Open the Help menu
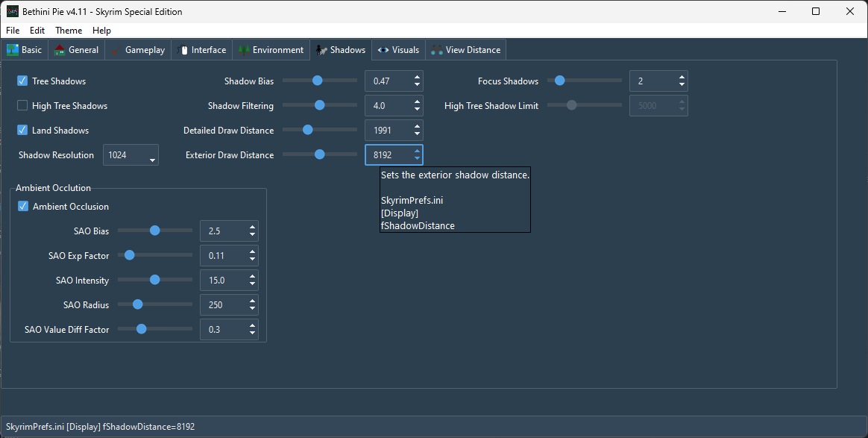 pos(101,31)
